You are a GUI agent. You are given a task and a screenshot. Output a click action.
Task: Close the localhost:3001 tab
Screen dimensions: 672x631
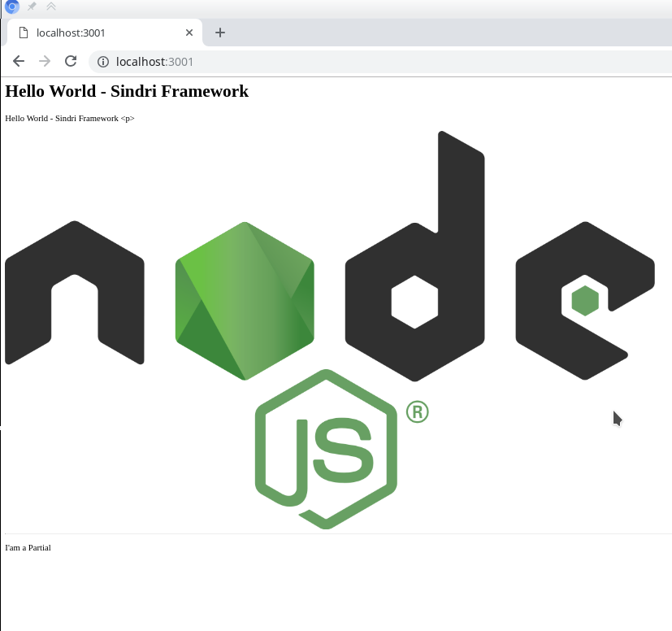(189, 33)
